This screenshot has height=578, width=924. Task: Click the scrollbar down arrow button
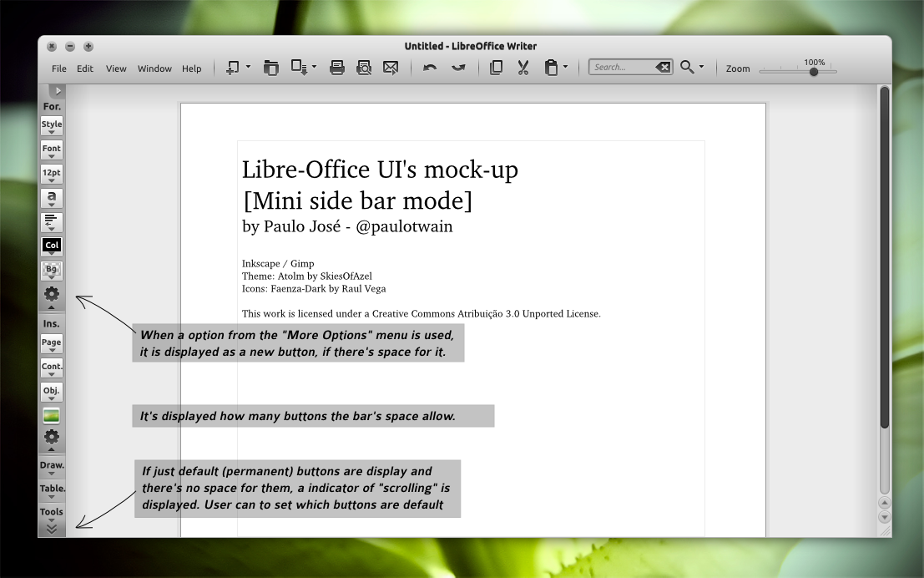coord(884,517)
